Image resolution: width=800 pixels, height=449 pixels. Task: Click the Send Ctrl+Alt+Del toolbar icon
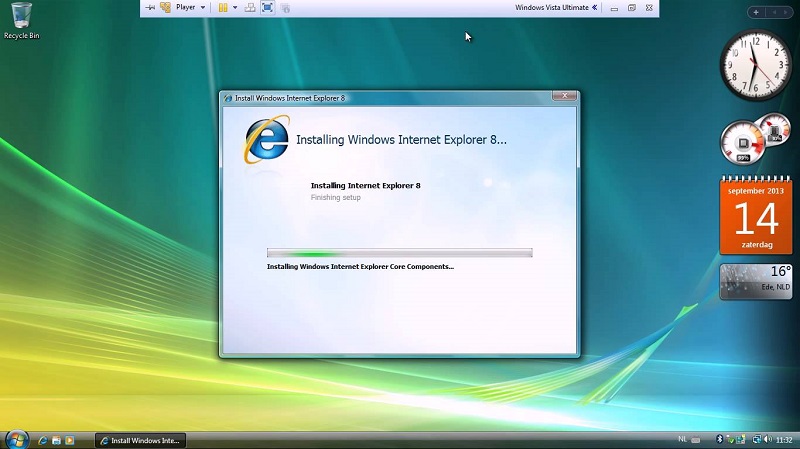(250, 8)
